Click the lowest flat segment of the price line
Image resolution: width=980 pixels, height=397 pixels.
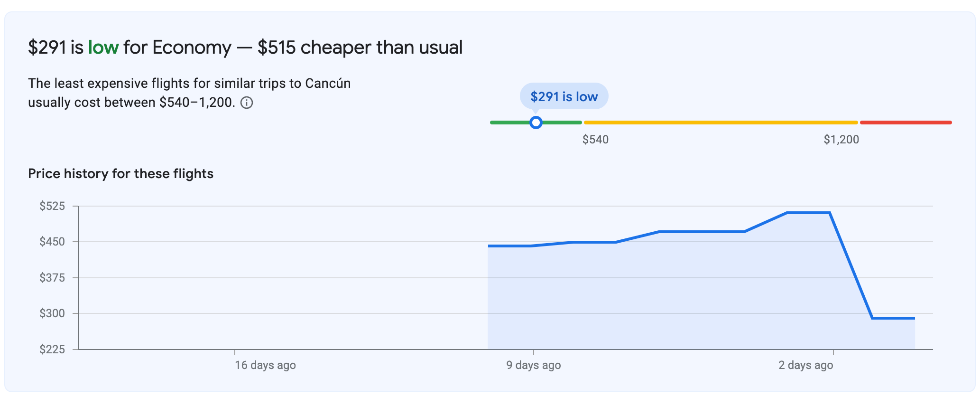(x=894, y=318)
